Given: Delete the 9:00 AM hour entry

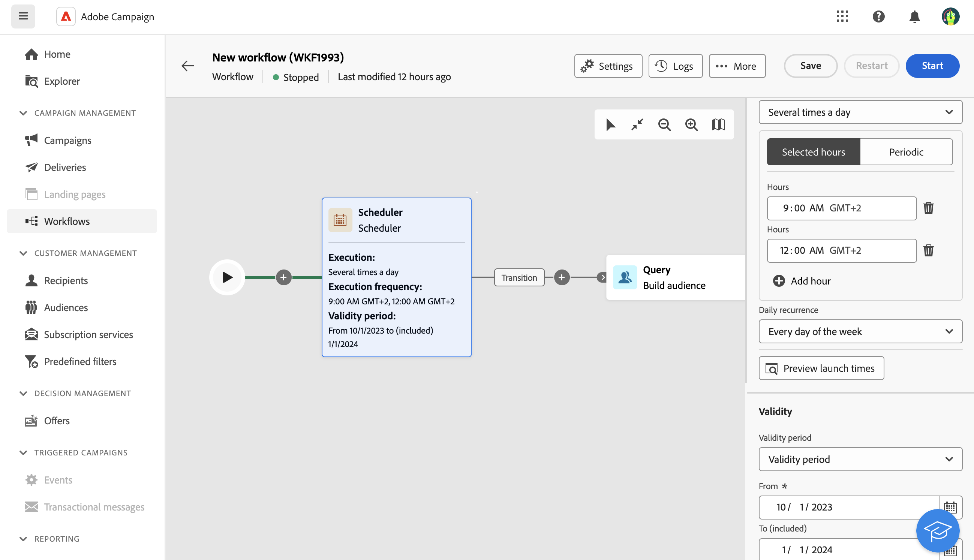Looking at the screenshot, I should pos(928,208).
